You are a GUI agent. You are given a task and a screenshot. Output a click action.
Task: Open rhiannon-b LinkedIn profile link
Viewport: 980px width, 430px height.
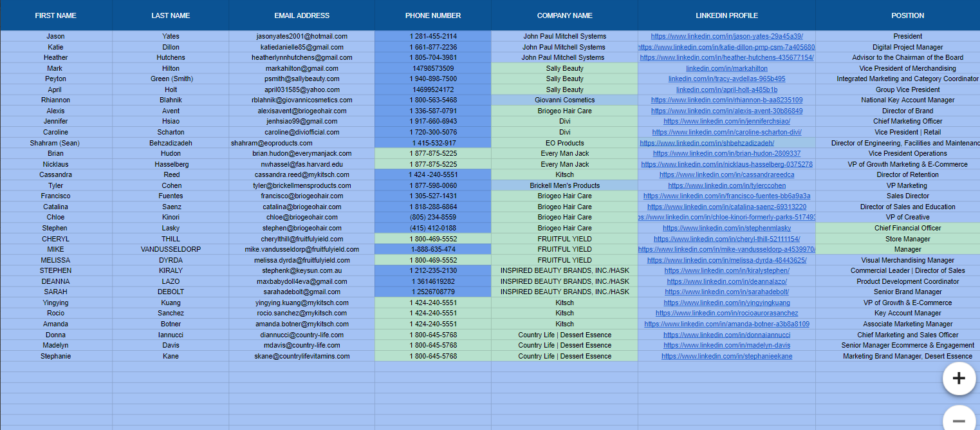727,100
